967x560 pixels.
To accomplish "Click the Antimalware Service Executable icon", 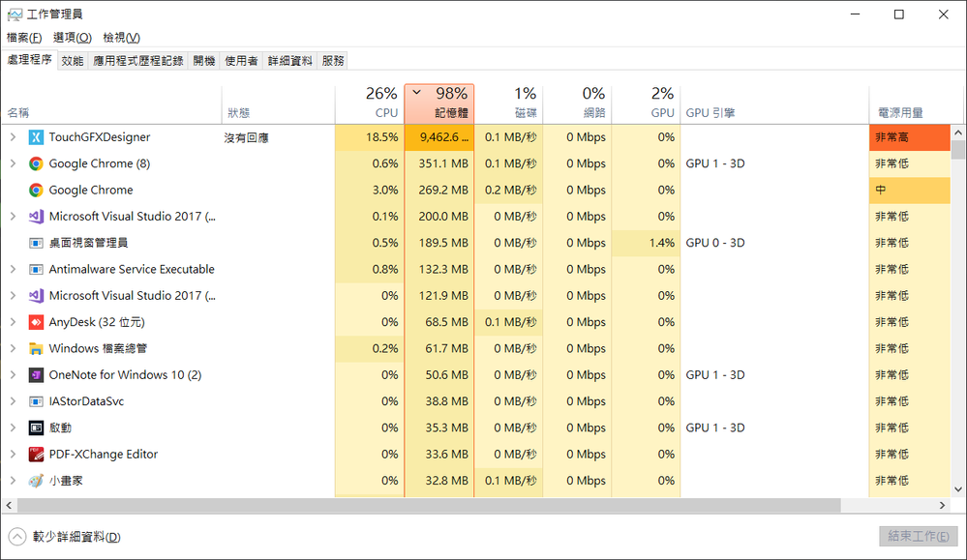I will pyautogui.click(x=36, y=270).
